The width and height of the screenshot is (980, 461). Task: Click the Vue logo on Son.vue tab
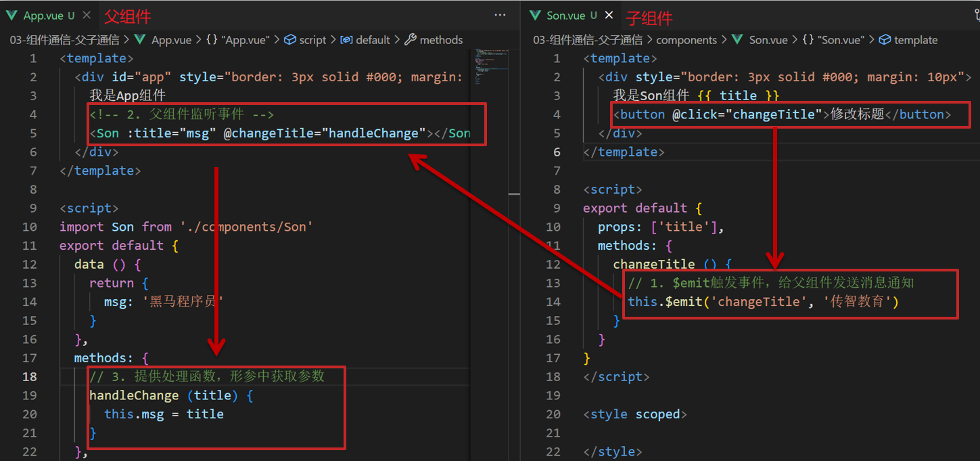pyautogui.click(x=535, y=16)
